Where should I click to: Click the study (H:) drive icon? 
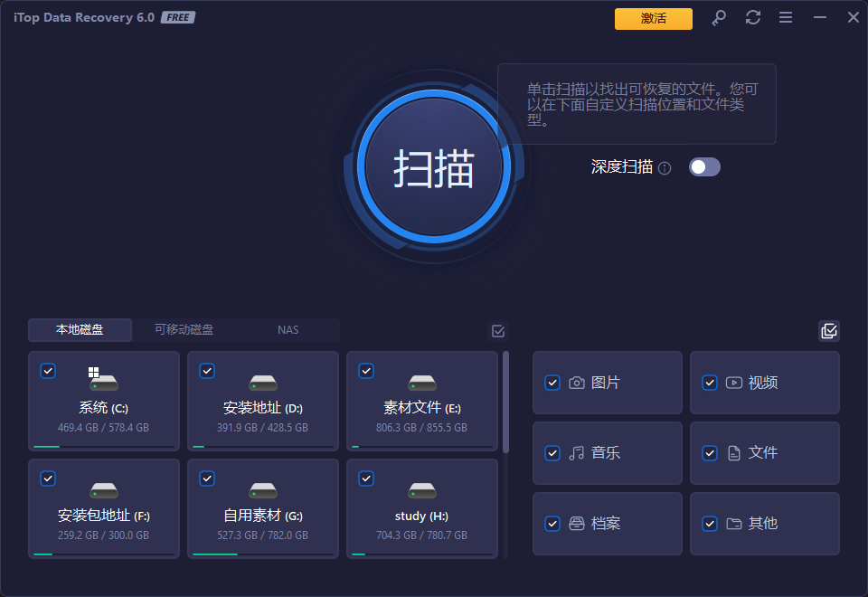pyautogui.click(x=421, y=490)
